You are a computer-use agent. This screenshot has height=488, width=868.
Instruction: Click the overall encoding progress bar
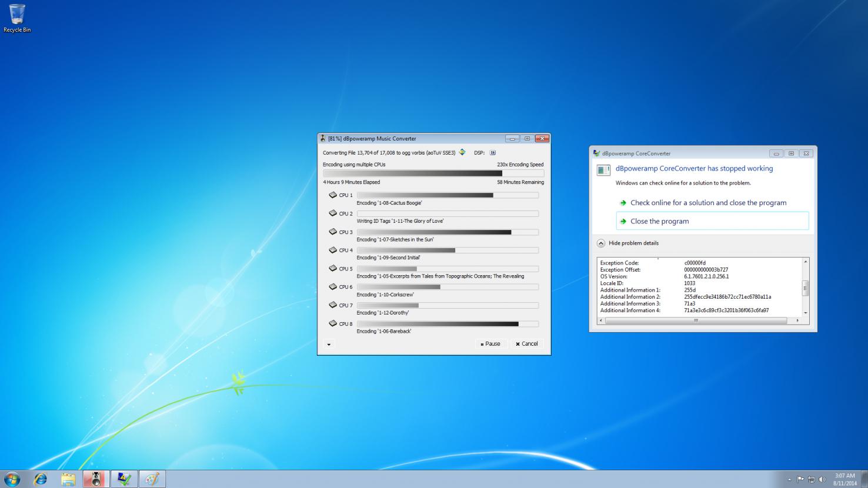[x=433, y=173]
